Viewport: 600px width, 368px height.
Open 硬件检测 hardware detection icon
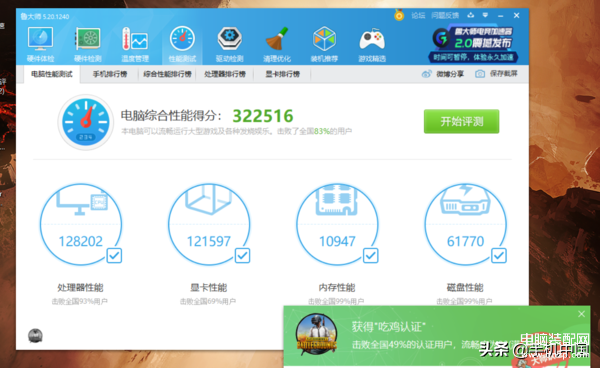[x=88, y=39]
